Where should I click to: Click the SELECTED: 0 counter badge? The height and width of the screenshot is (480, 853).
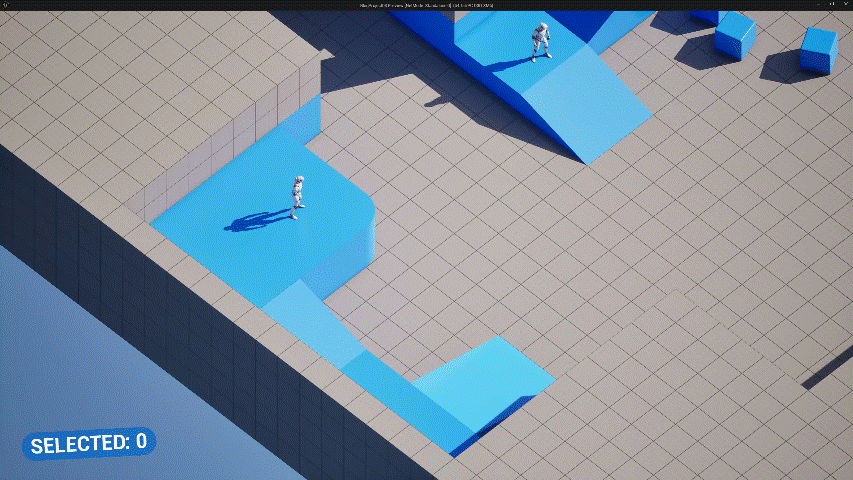pyautogui.click(x=89, y=442)
